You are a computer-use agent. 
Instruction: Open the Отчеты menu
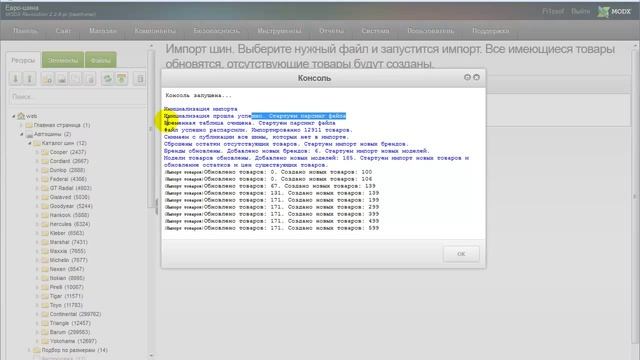coord(331,31)
